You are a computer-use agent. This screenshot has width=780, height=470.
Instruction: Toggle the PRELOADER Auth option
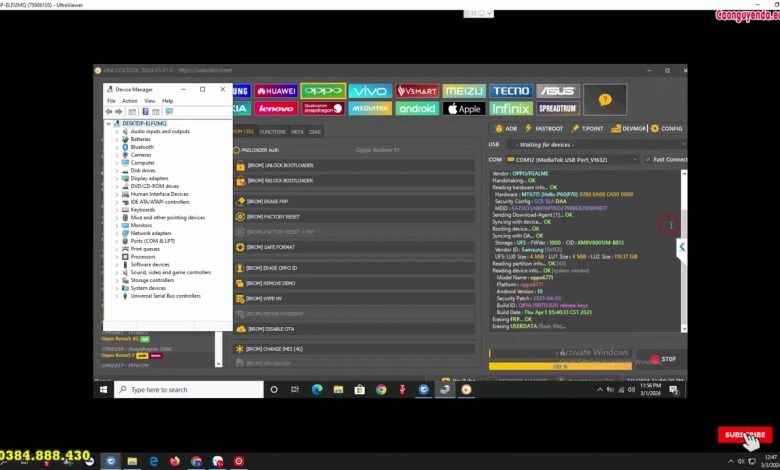click(x=237, y=150)
